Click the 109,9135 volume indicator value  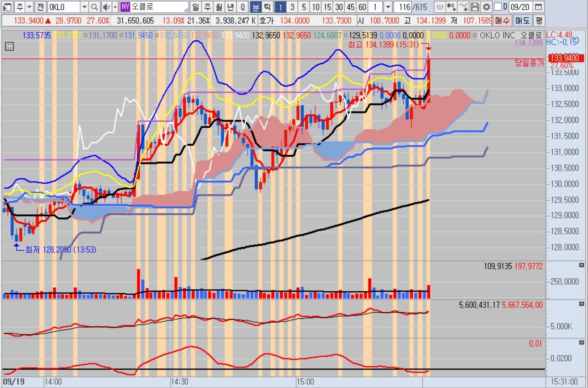tap(498, 266)
